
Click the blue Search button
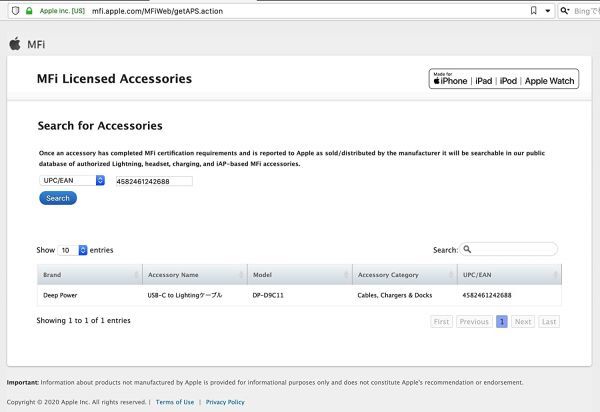pyautogui.click(x=58, y=198)
